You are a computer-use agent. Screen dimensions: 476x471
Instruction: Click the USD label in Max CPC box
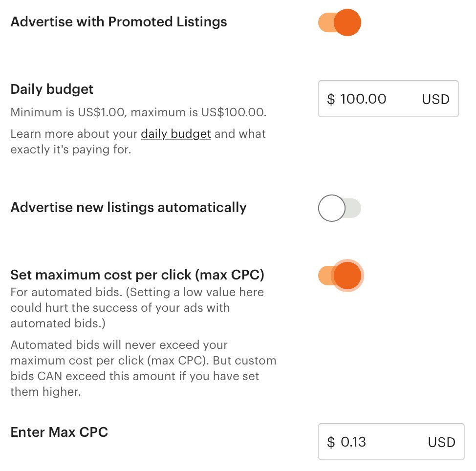click(x=442, y=442)
